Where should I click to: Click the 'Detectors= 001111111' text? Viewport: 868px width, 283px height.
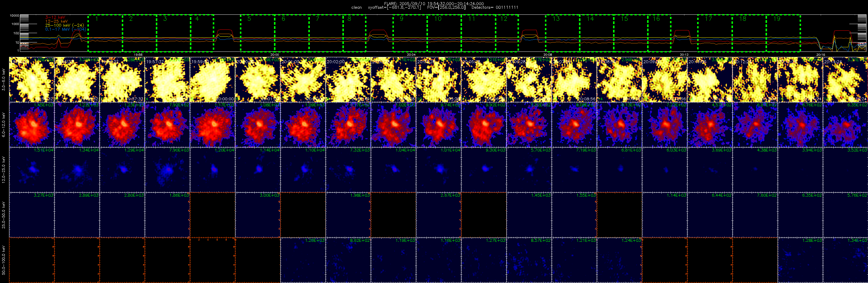click(x=495, y=8)
